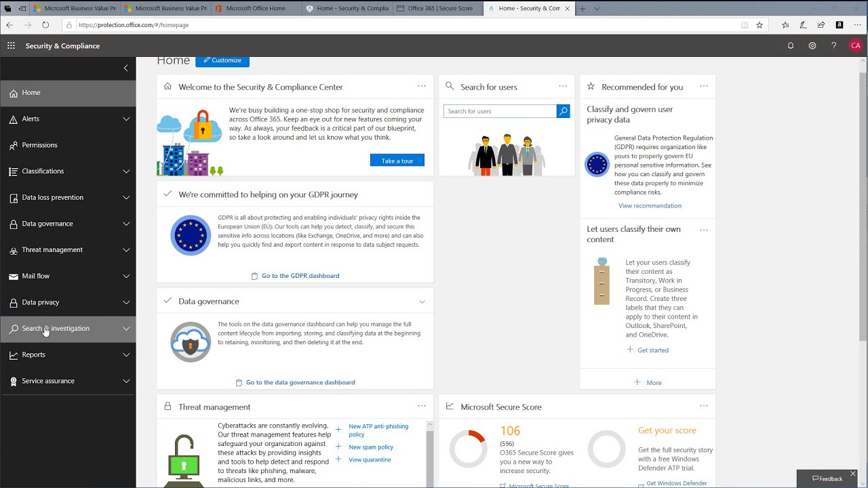
Task: Add page to favorites star icon
Action: [759, 25]
